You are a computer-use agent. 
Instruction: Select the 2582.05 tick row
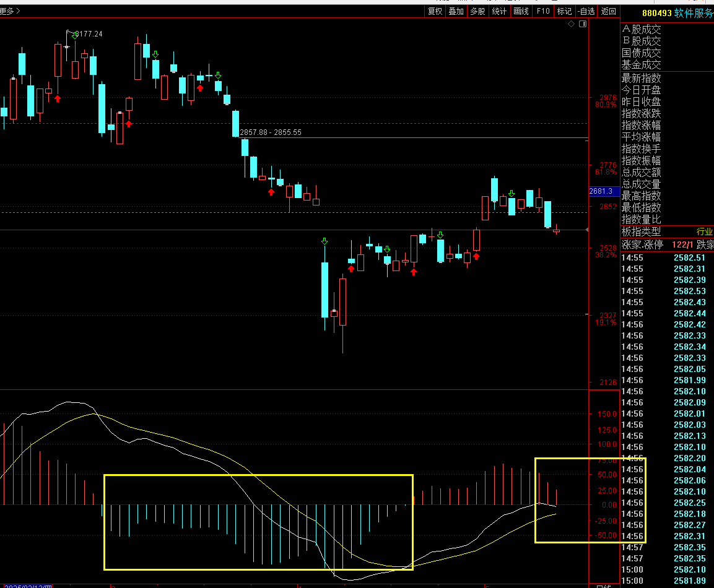coord(668,369)
